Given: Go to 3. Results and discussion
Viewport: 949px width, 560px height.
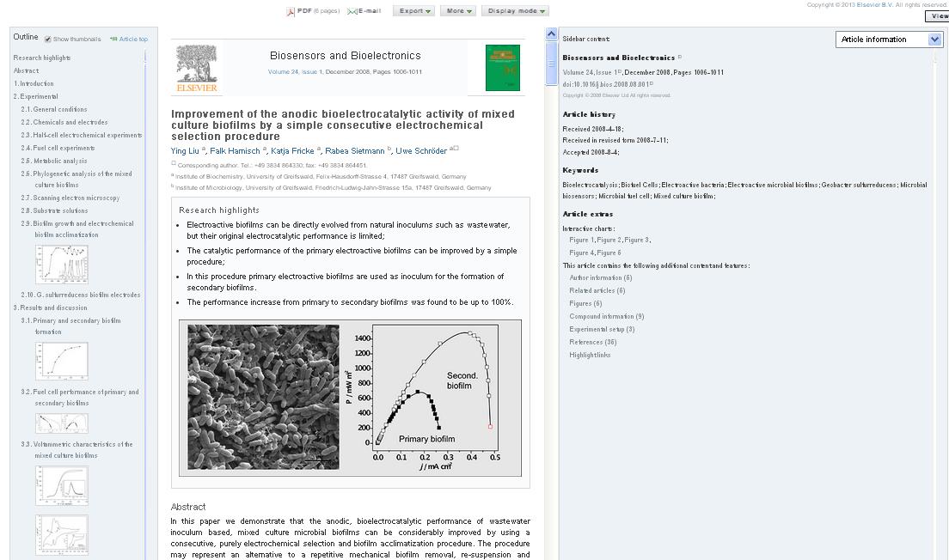Looking at the screenshot, I should pyautogui.click(x=50, y=307).
